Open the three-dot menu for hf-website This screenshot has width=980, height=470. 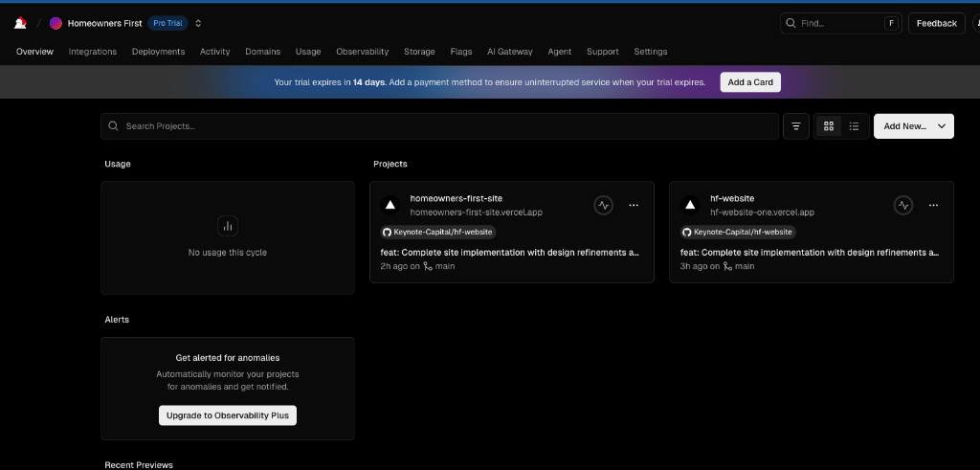pyautogui.click(x=933, y=205)
